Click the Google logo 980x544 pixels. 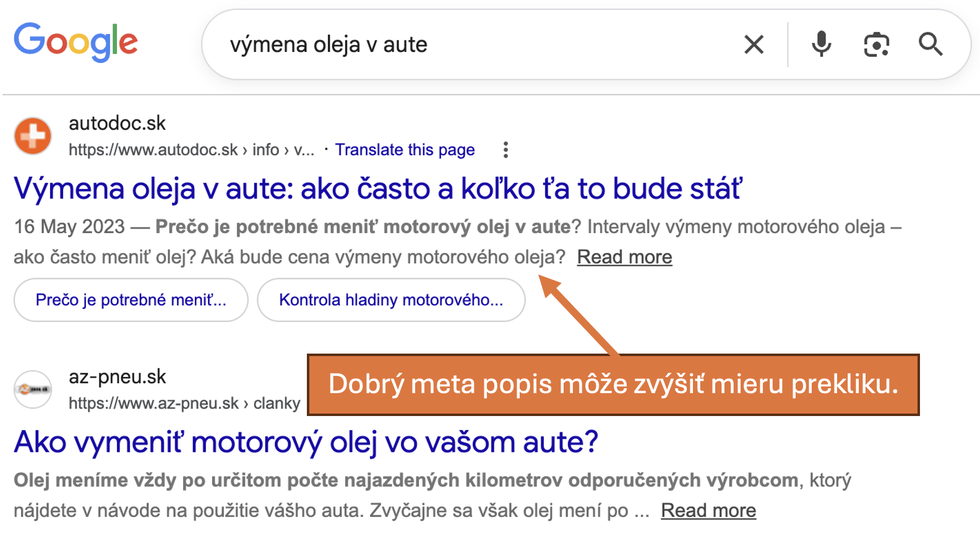(75, 42)
